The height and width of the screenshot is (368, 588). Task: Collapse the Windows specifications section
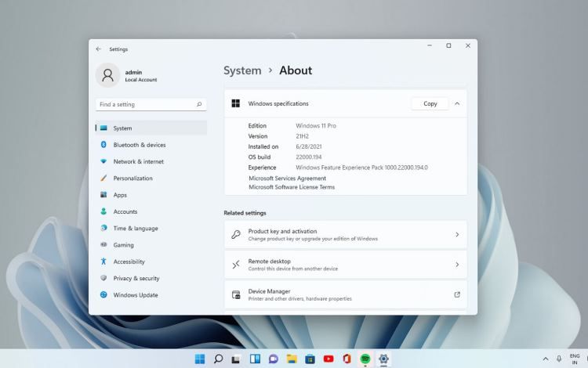click(x=457, y=103)
